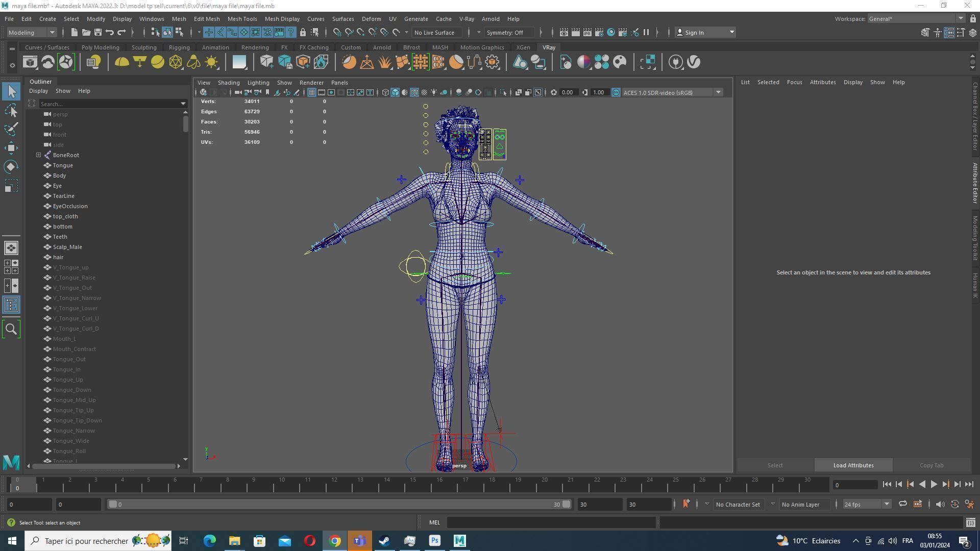
Task: Activate the Paint Selection tool
Action: pos(11,129)
